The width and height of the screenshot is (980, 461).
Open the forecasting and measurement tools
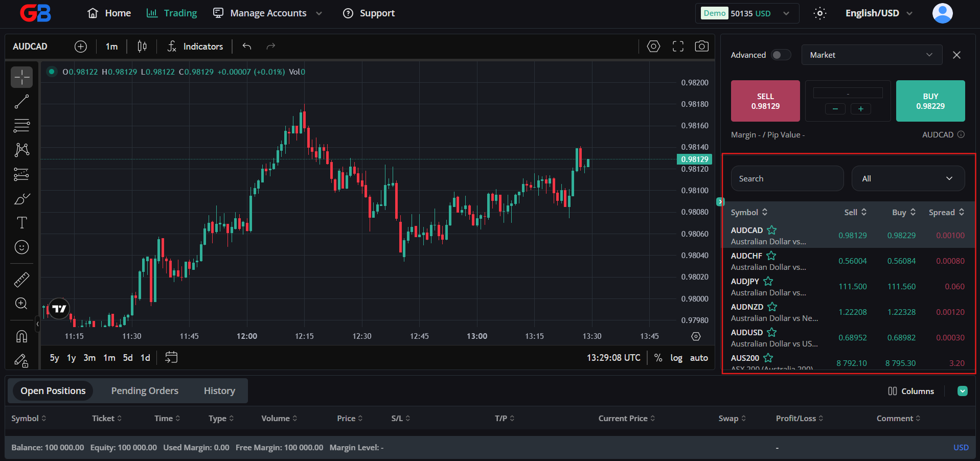pyautogui.click(x=21, y=174)
